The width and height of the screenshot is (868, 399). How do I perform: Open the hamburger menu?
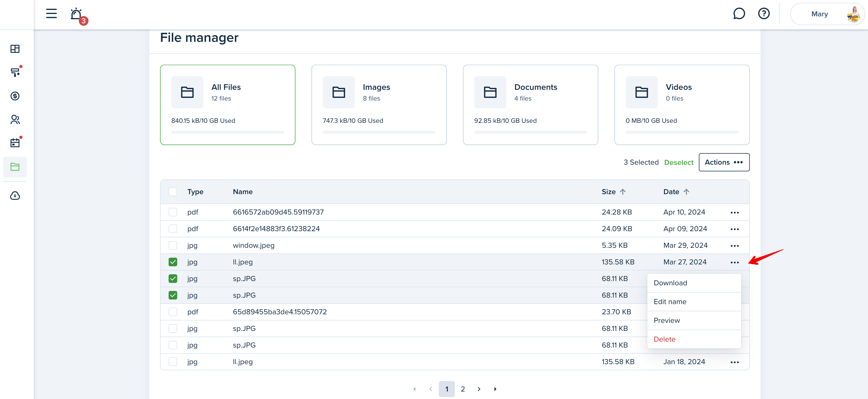point(51,14)
